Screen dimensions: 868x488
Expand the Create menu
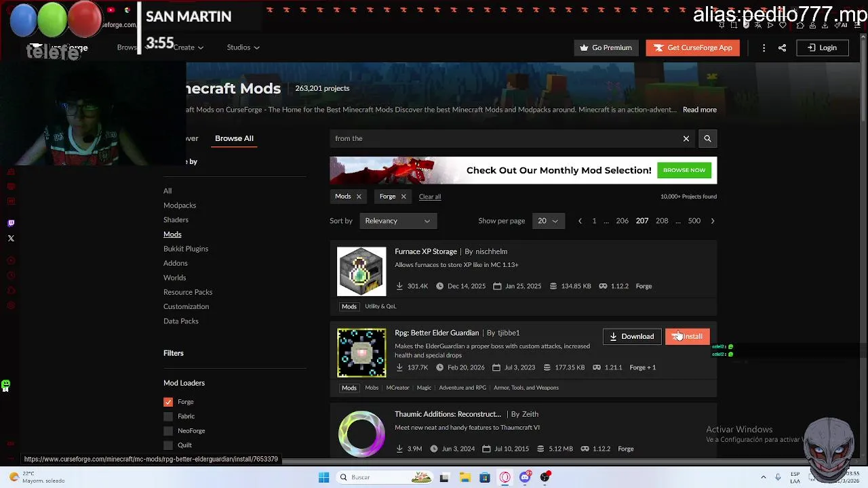coord(188,47)
